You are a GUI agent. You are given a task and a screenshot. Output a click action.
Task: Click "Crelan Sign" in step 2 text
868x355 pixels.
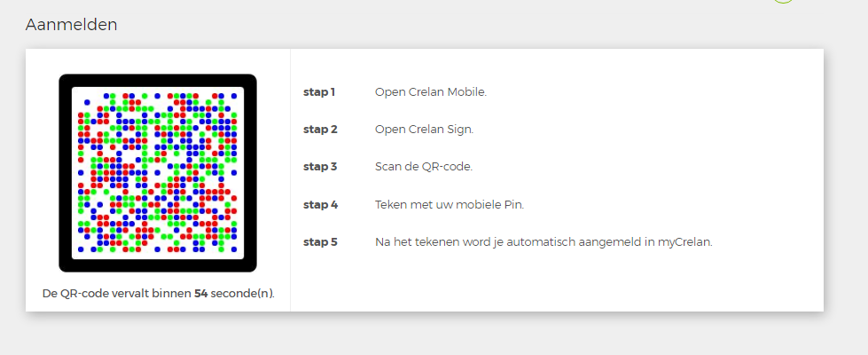(x=440, y=129)
